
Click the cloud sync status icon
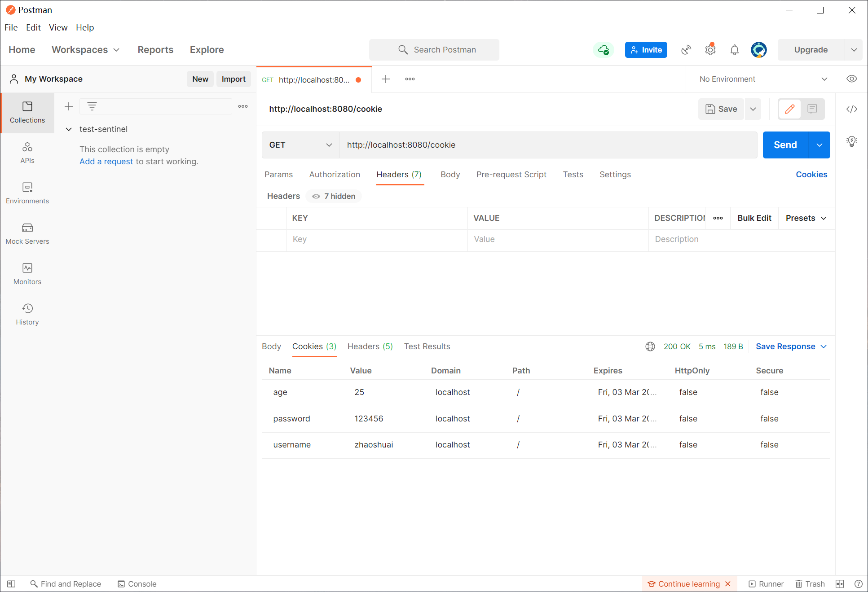[604, 50]
